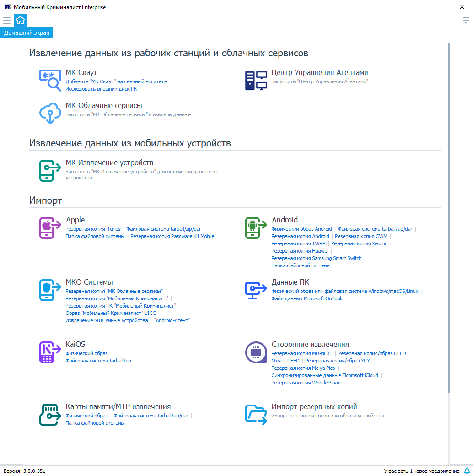Open Резервная копия Samsung Smart Switch
Screen dimensions: 473x476
click(x=317, y=258)
